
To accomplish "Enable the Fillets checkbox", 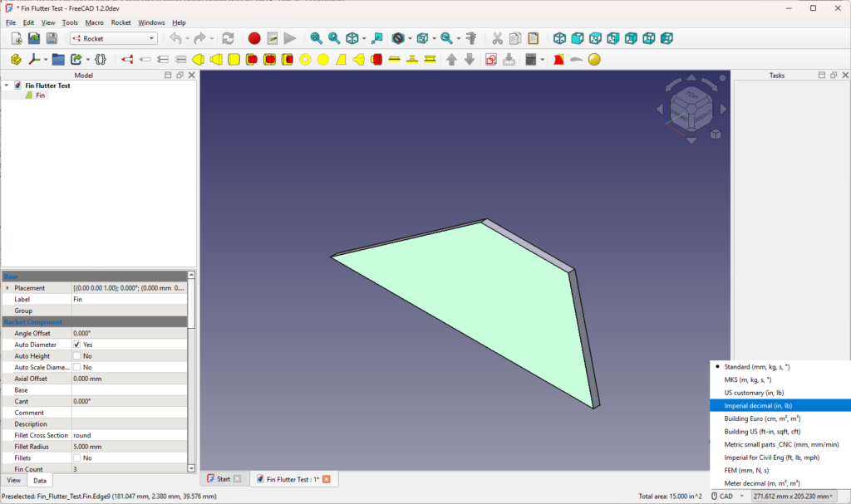I will point(77,458).
